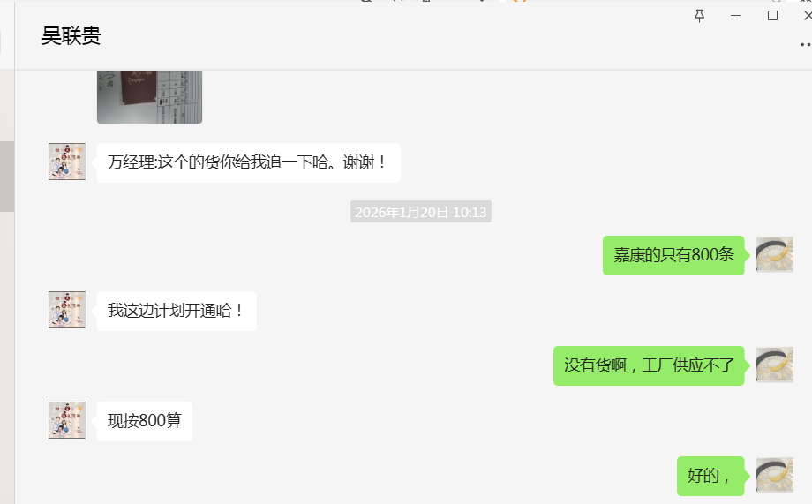Maximize the chat window
Image resolution: width=812 pixels, height=504 pixels.
pyautogui.click(x=772, y=16)
